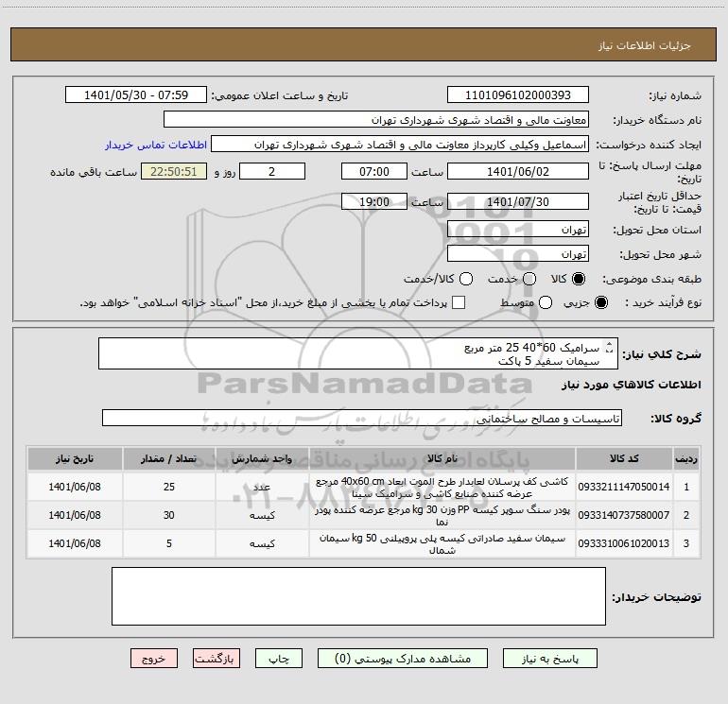Click the 19:00 validity time field

[374, 201]
